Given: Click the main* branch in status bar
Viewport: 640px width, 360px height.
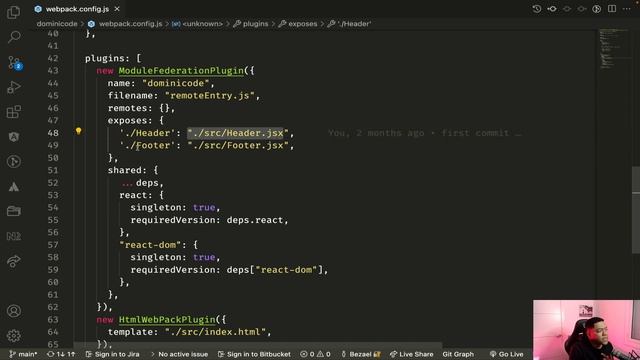Looking at the screenshot, I should (x=23, y=354).
